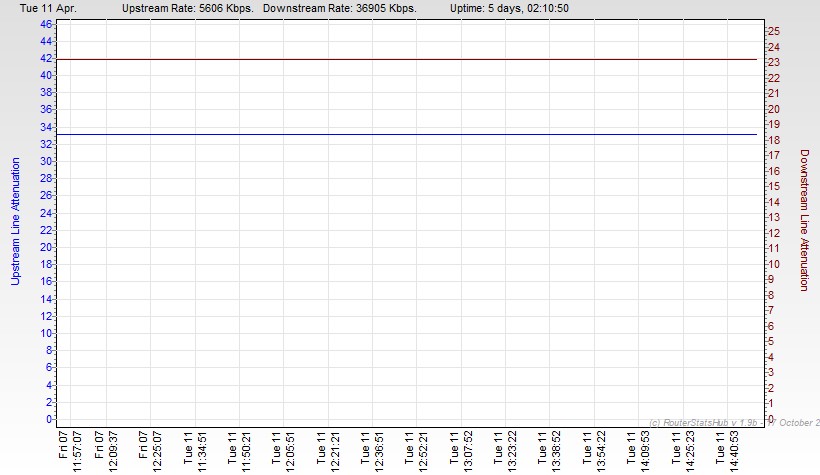Click the Fri 07 12:25:07 time marker
The image size is (820, 475).
[151, 448]
